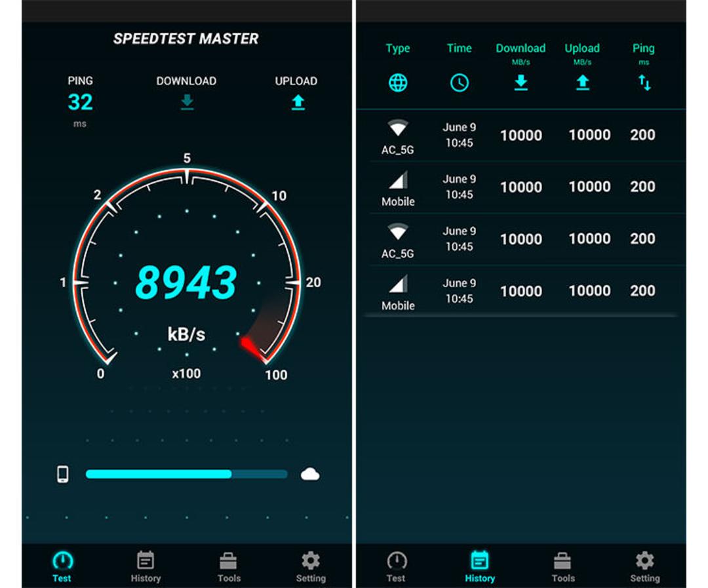The width and height of the screenshot is (708, 588).
Task: Tap signal icon in first Mobile row
Action: (399, 180)
